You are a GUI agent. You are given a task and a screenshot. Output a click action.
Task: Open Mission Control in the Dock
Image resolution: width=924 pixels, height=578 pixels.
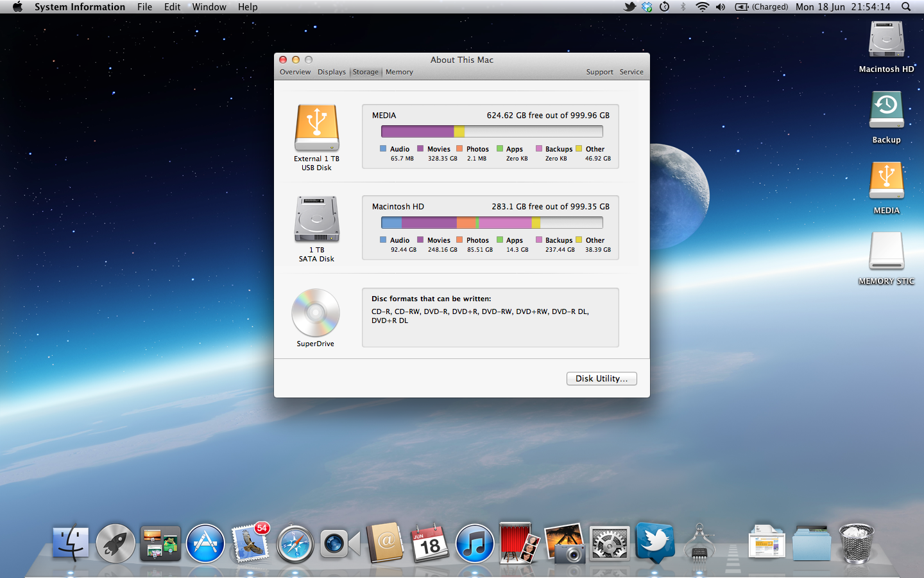coord(160,543)
